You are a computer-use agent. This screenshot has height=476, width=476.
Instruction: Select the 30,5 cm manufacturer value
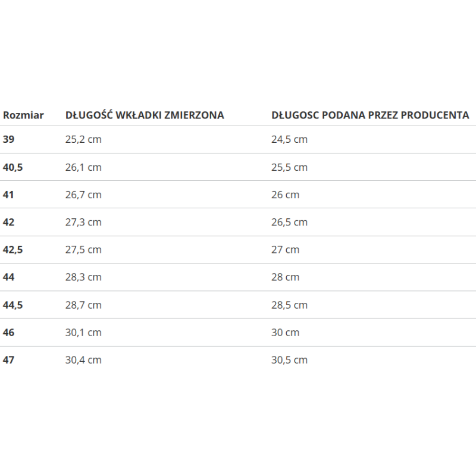click(289, 360)
